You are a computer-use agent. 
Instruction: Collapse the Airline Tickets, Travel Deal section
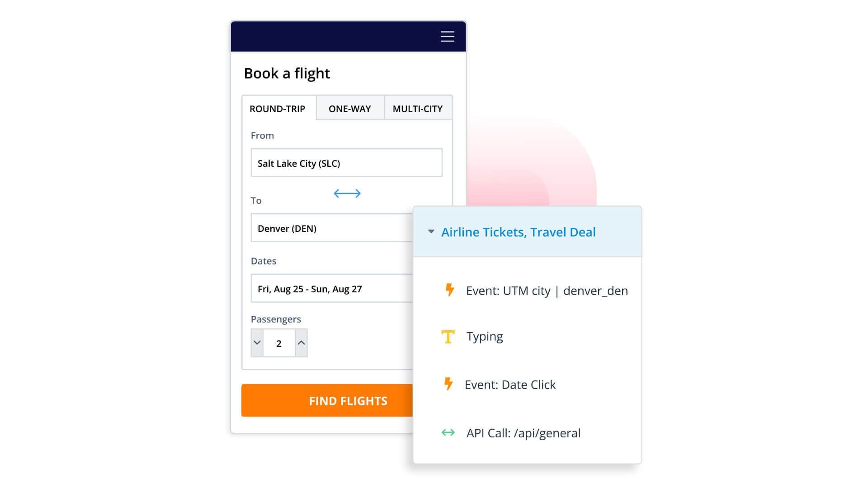click(431, 232)
